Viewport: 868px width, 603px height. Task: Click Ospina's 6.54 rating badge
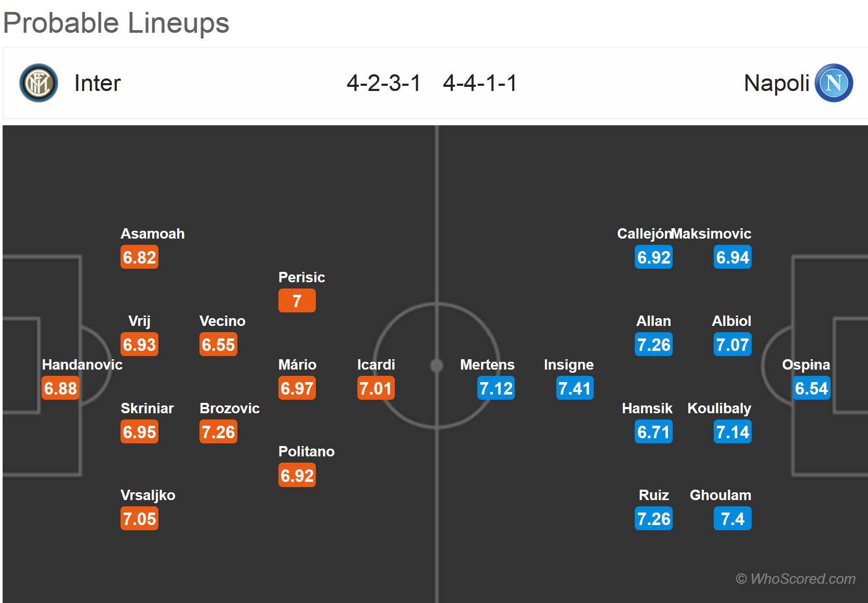(x=811, y=388)
